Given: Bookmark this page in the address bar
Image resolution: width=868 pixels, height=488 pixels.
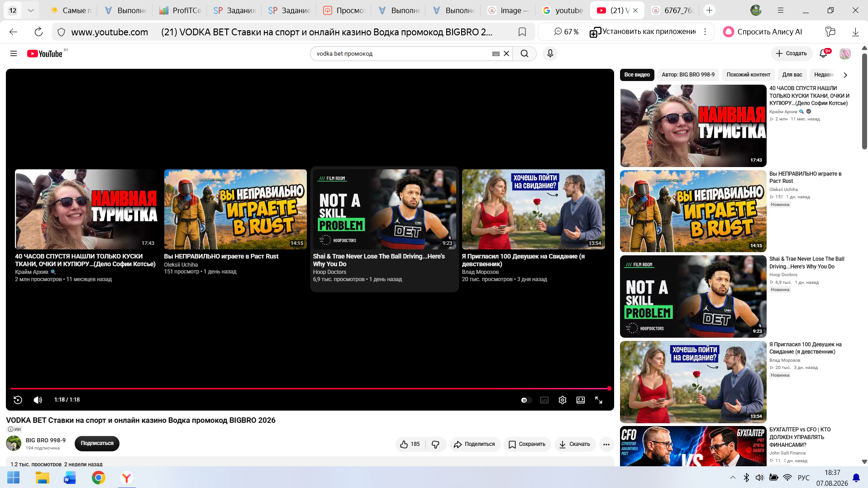Looking at the screenshot, I should point(522,32).
